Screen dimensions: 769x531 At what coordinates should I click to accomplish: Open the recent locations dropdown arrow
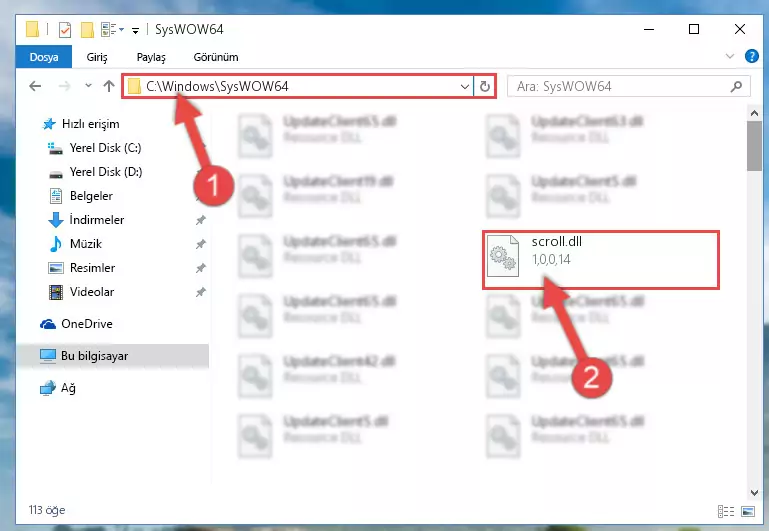coord(88,86)
